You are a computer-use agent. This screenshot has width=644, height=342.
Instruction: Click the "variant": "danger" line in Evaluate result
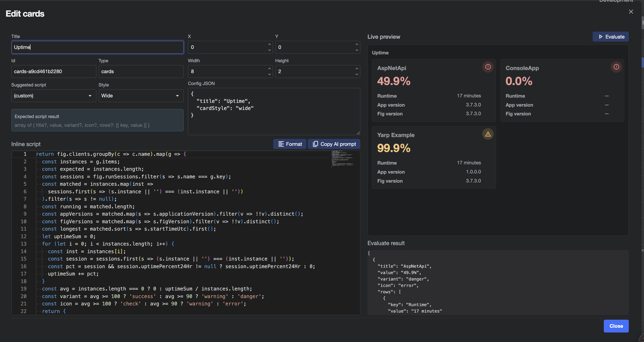click(x=403, y=279)
